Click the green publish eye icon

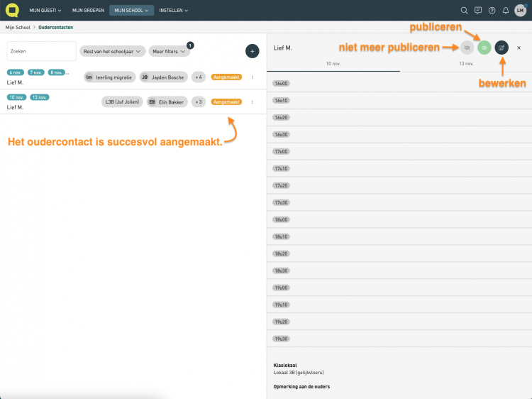[x=484, y=48]
